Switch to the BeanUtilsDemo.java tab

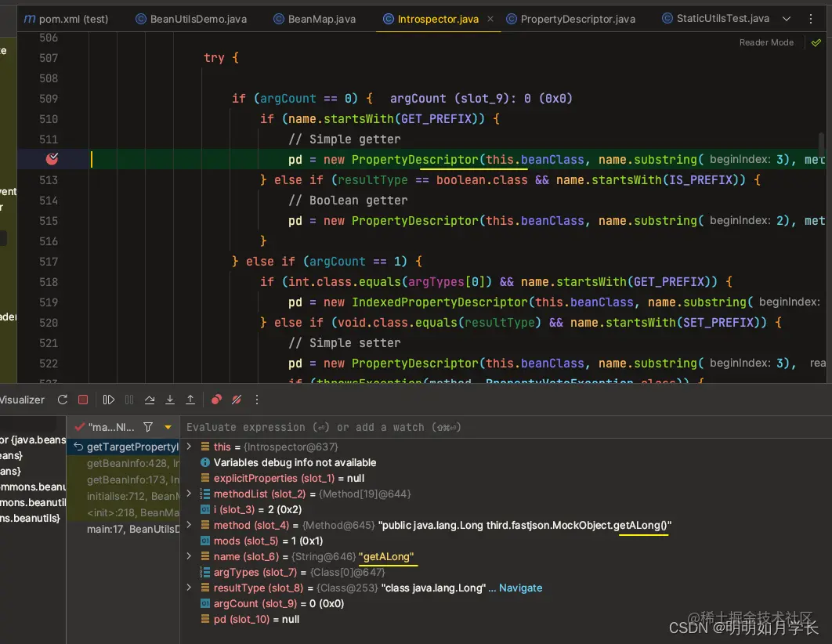click(198, 19)
